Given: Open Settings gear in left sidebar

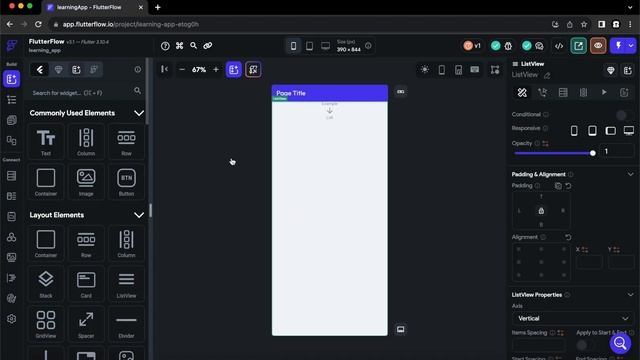Looking at the screenshot, I should tap(11, 319).
